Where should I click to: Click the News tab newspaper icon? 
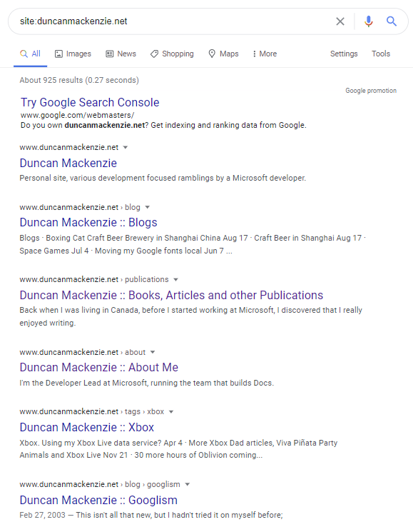pyautogui.click(x=110, y=54)
